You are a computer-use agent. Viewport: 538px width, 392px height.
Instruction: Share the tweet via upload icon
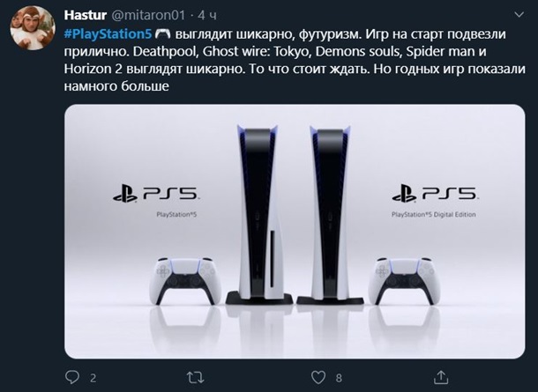441,377
